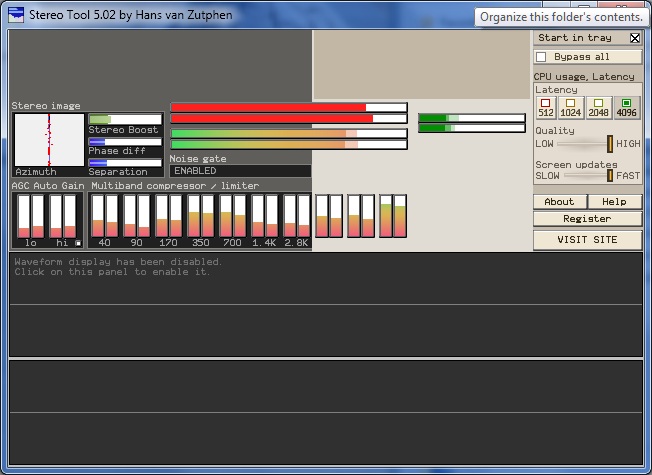Click the top red input level meter

(289, 108)
